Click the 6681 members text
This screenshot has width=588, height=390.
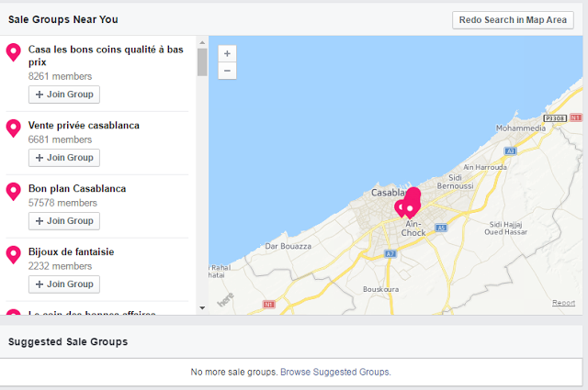coord(60,139)
